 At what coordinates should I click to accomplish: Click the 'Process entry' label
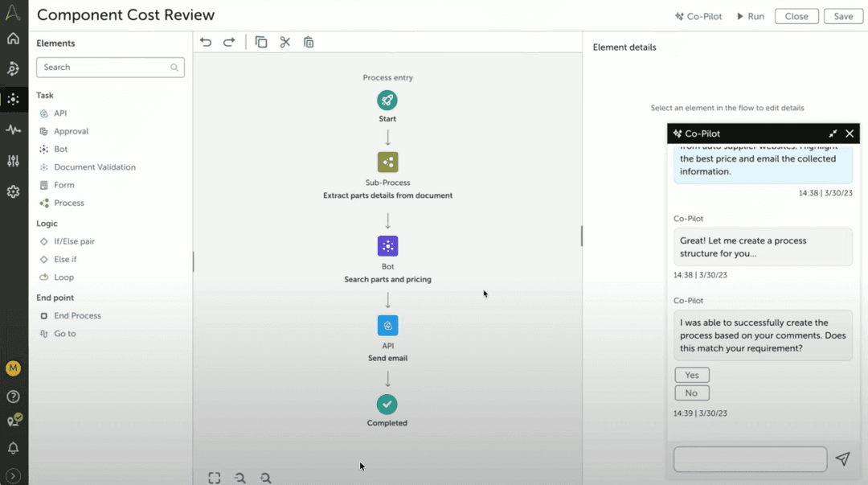pyautogui.click(x=387, y=77)
